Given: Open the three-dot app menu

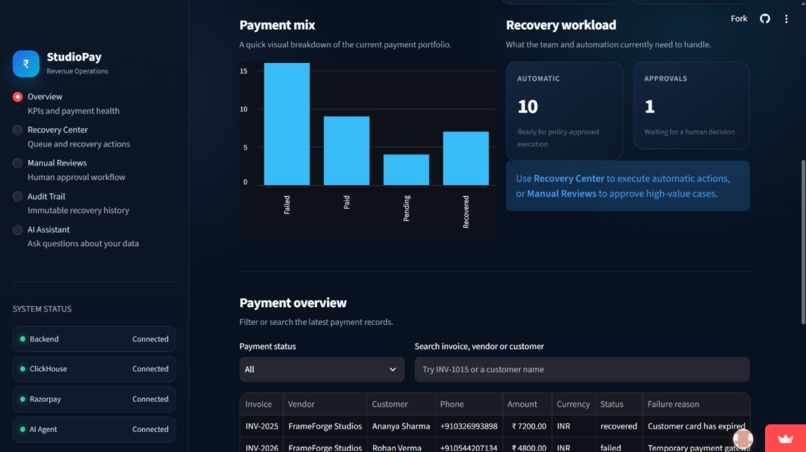Looking at the screenshot, I should (786, 19).
